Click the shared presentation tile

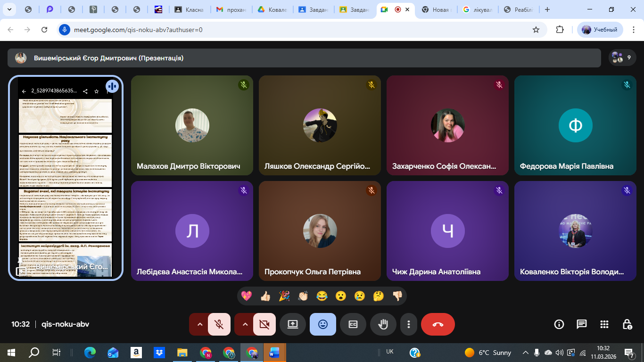click(66, 178)
